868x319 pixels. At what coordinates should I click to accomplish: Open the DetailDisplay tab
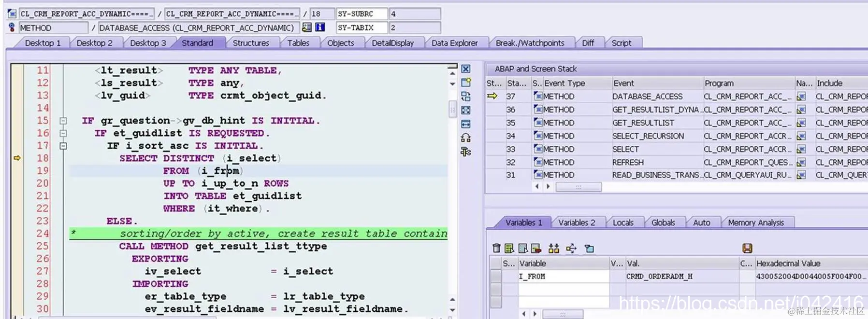click(392, 43)
